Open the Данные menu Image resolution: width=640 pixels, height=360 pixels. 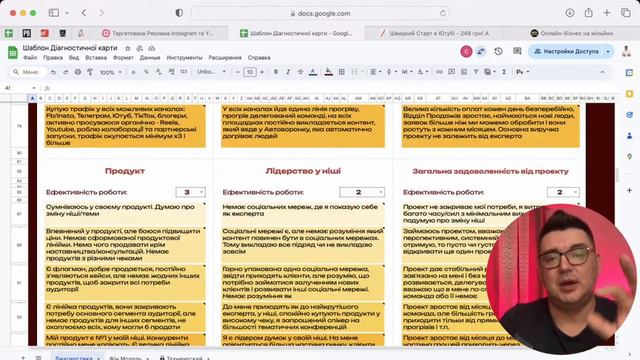(x=150, y=58)
